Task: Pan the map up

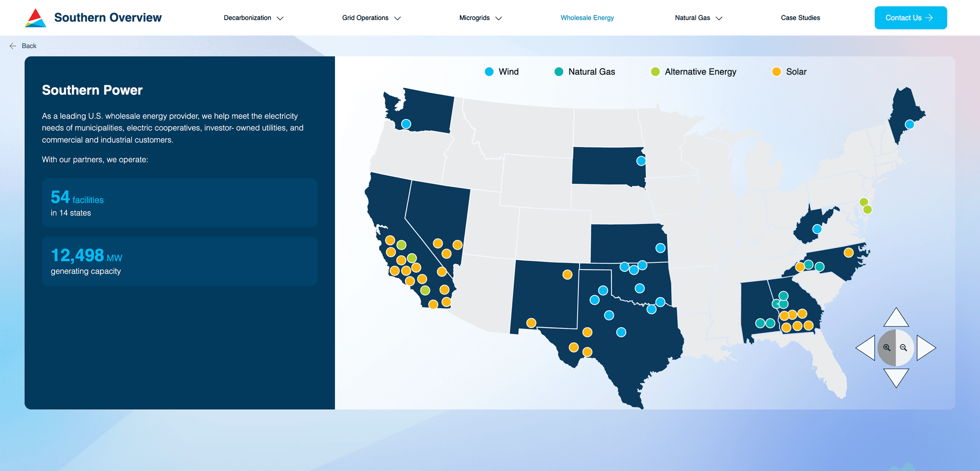Action: pyautogui.click(x=896, y=318)
